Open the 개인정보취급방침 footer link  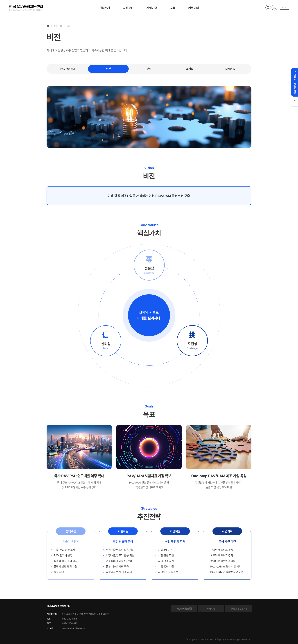(x=184, y=609)
